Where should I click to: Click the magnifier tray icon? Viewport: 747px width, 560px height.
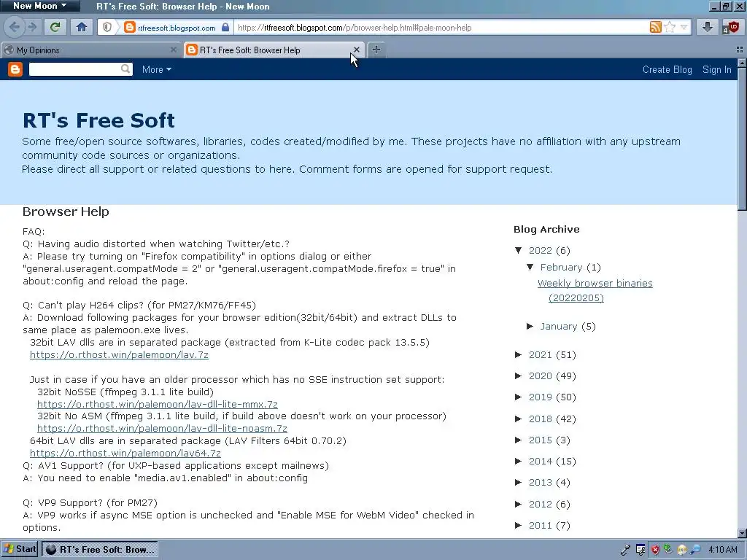(696, 550)
